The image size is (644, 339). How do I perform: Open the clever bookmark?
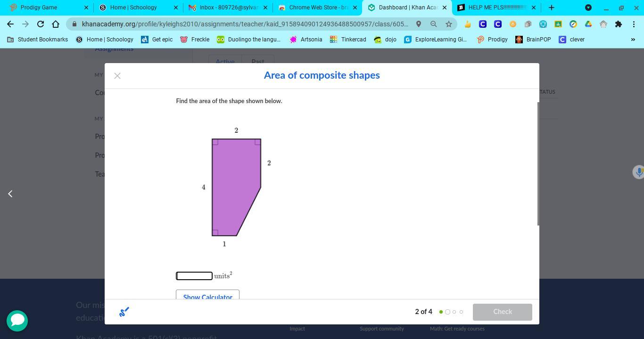(572, 40)
